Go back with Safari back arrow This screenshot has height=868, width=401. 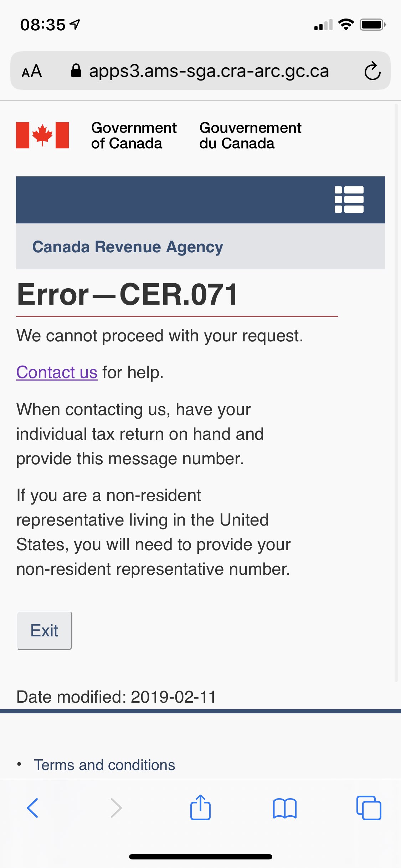pos(32,807)
